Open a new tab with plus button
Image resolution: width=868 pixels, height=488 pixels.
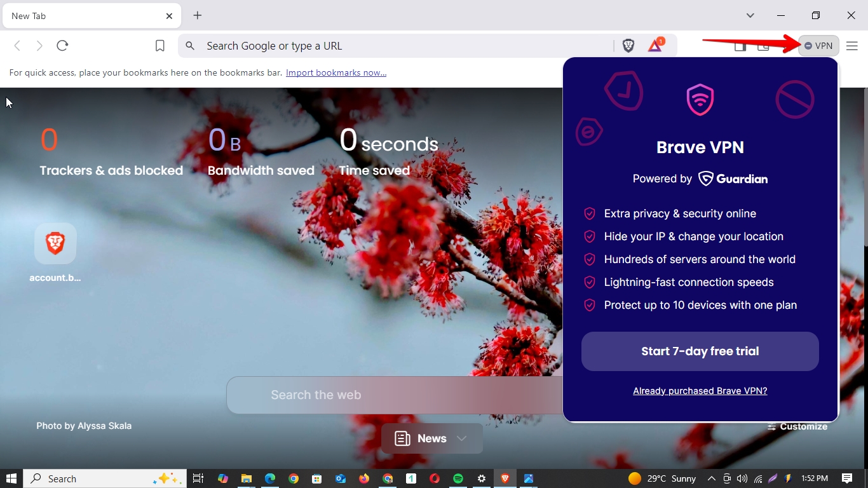pos(198,15)
